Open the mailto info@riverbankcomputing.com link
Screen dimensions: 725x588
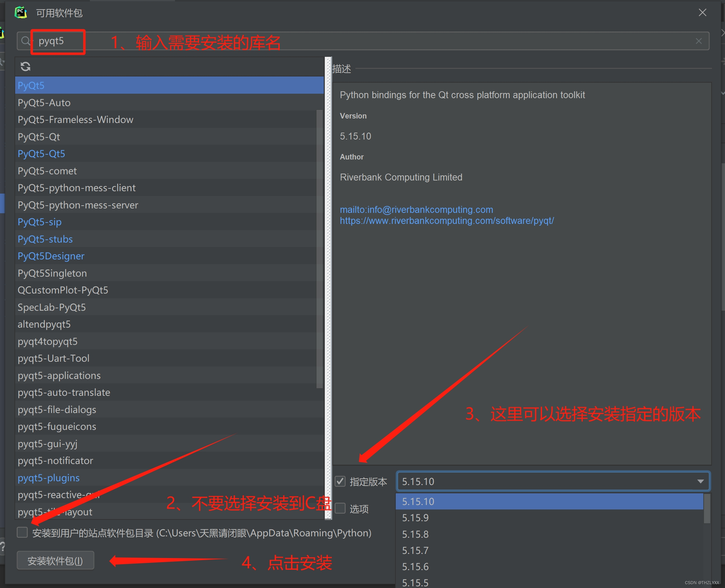(x=416, y=209)
